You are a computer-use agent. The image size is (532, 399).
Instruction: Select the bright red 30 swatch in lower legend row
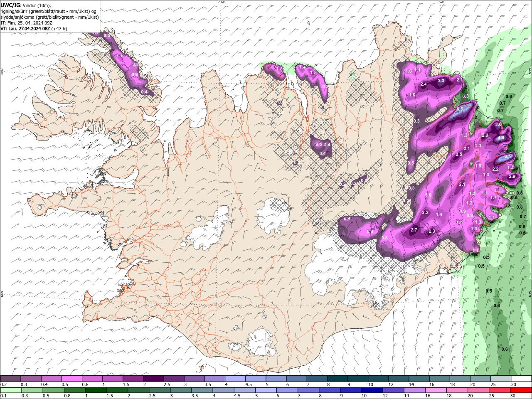tap(520, 390)
